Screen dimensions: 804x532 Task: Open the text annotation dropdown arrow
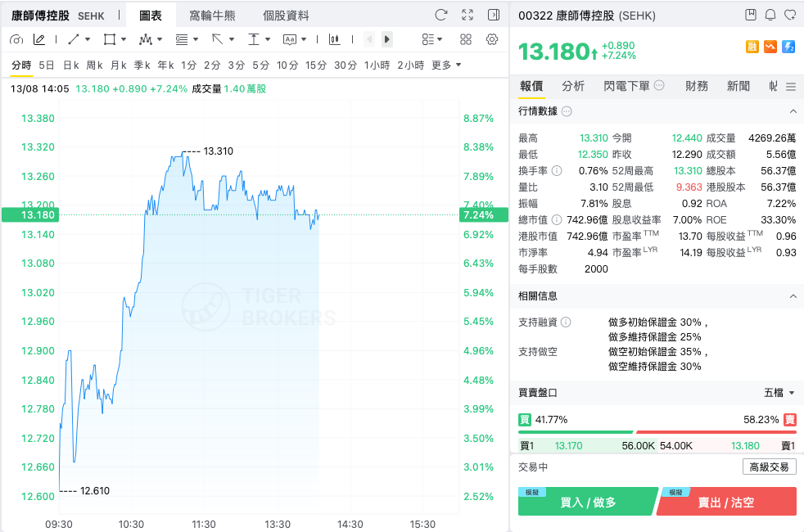tap(304, 39)
